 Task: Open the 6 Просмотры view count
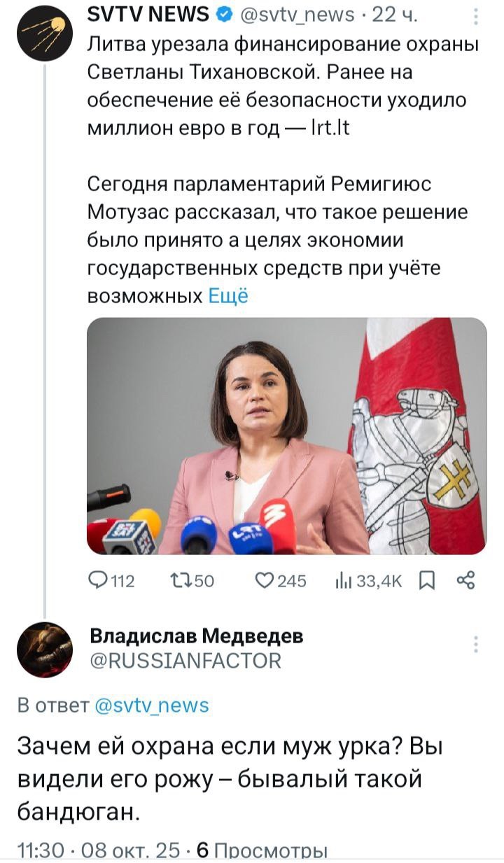pos(262,851)
